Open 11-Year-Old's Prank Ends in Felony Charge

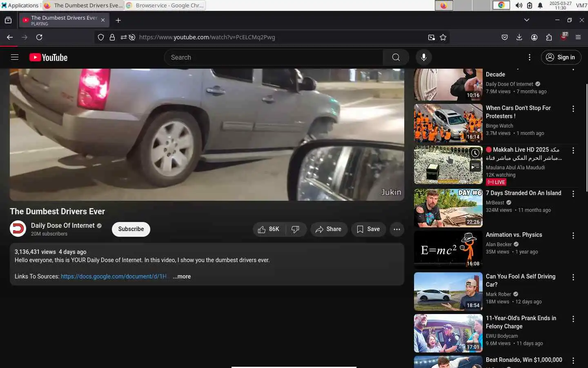pos(521,322)
